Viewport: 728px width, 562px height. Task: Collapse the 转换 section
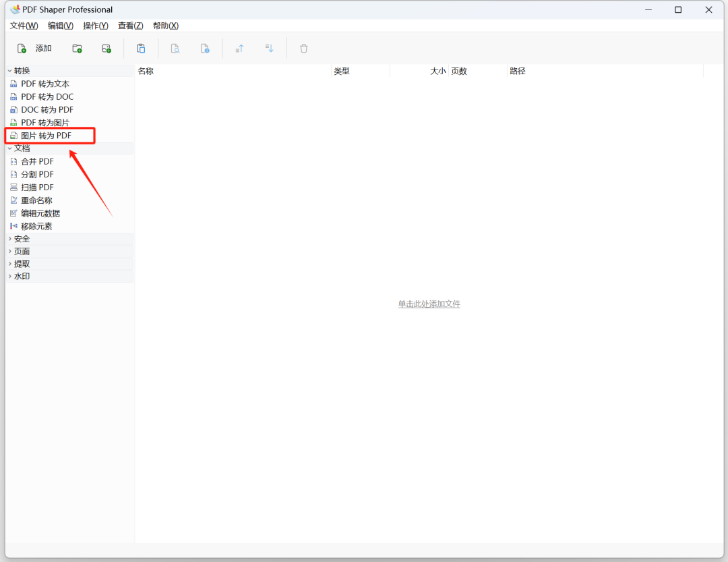9,71
